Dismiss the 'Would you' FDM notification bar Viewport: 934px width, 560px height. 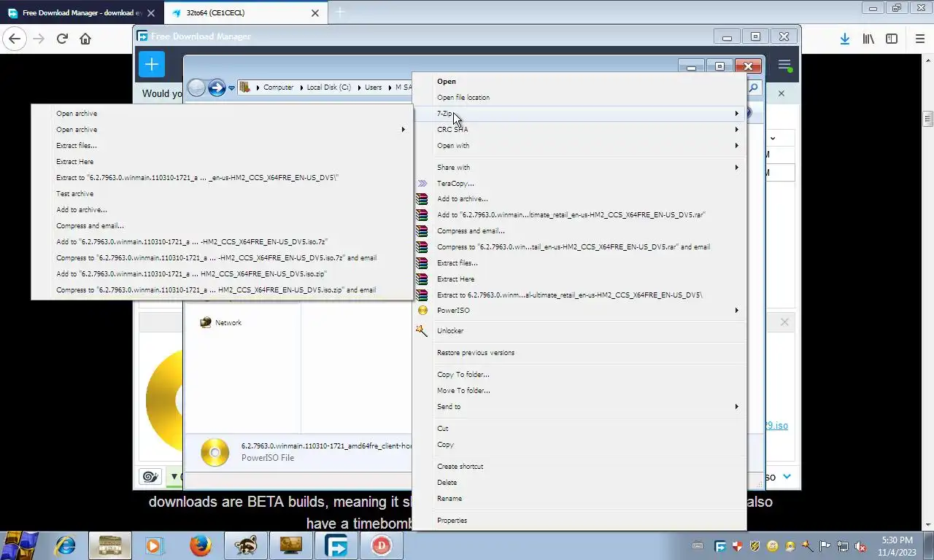781,93
